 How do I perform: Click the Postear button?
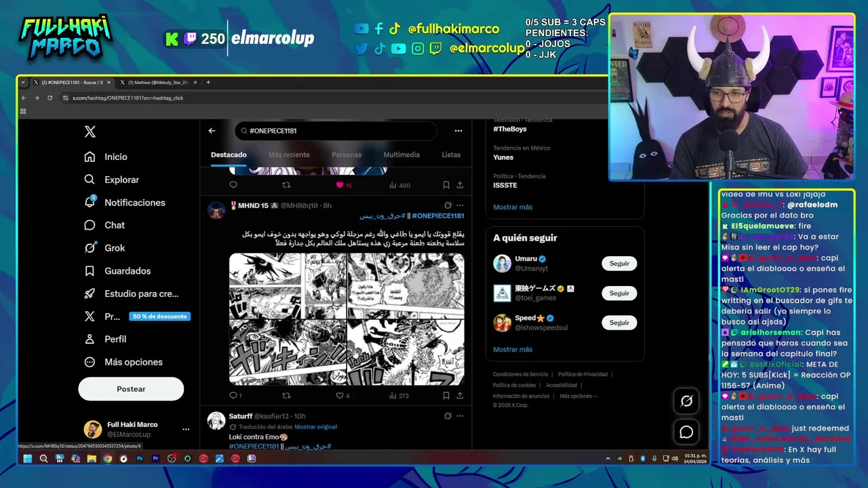click(x=131, y=389)
